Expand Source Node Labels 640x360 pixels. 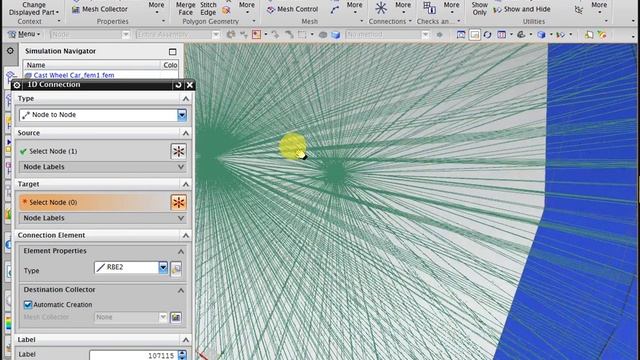(x=181, y=167)
